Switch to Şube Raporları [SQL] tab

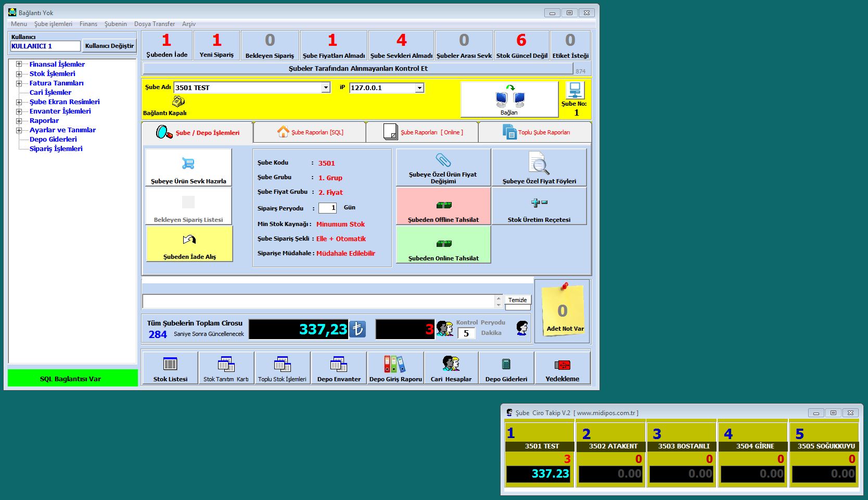[x=310, y=132]
